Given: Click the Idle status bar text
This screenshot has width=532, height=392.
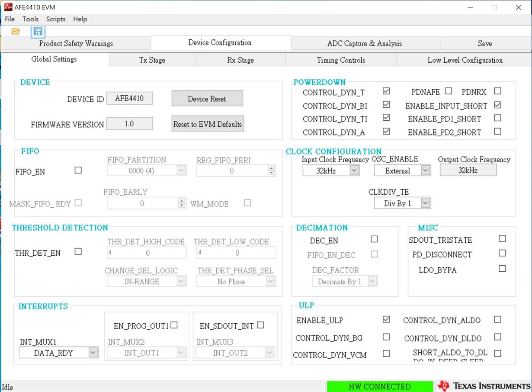Looking at the screenshot, I should pyautogui.click(x=8, y=386).
